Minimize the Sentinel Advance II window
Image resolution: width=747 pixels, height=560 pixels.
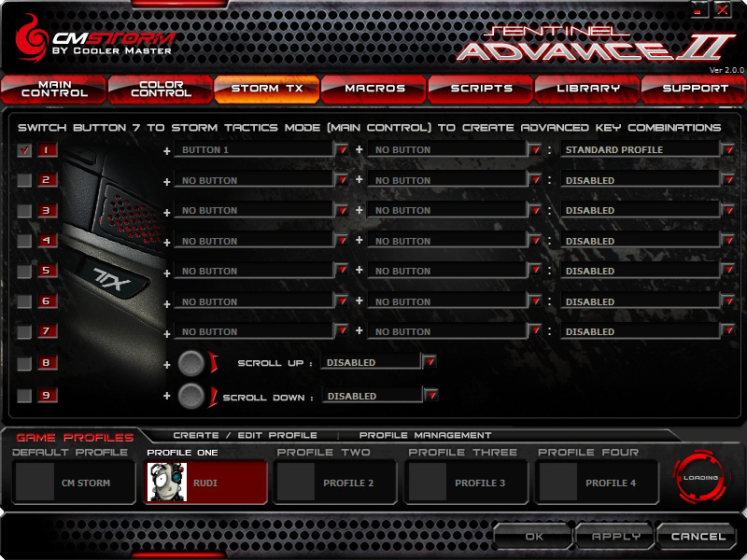(698, 9)
